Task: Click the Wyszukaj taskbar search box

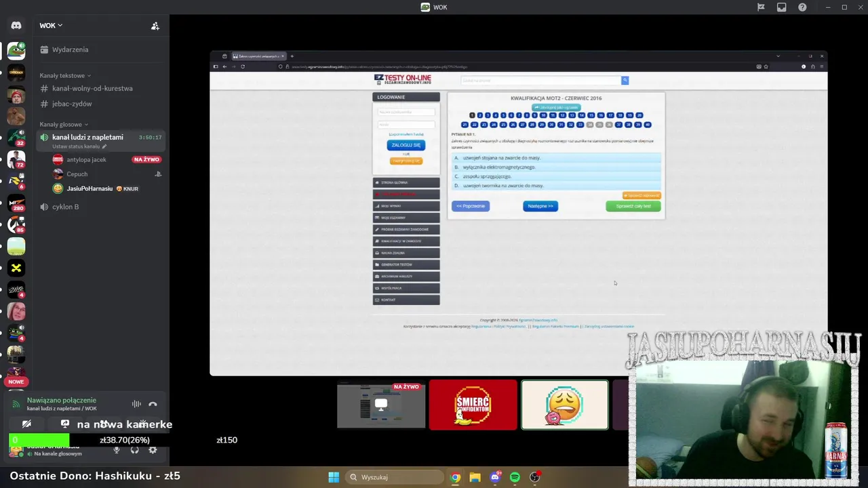Action: [393, 477]
